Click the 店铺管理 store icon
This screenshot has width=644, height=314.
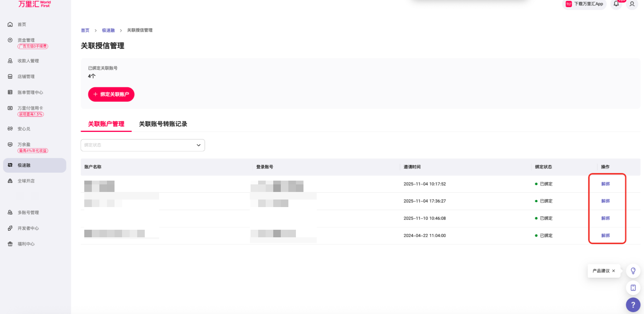click(x=10, y=77)
